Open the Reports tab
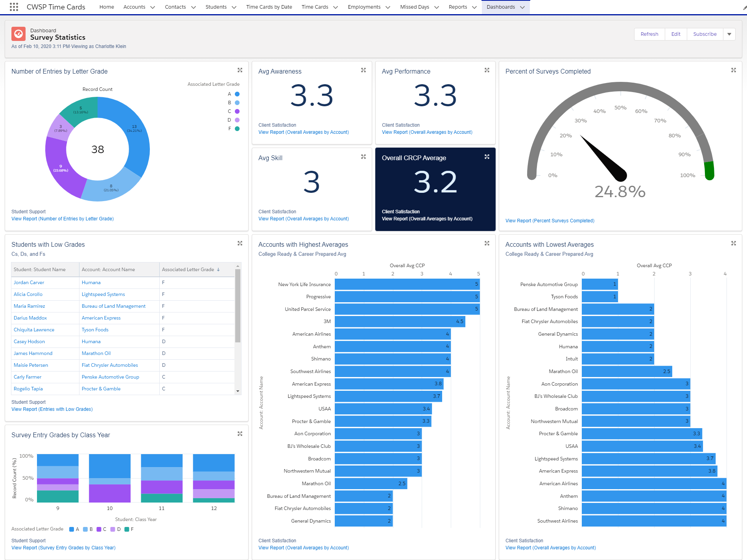The height and width of the screenshot is (560, 747). click(x=458, y=7)
